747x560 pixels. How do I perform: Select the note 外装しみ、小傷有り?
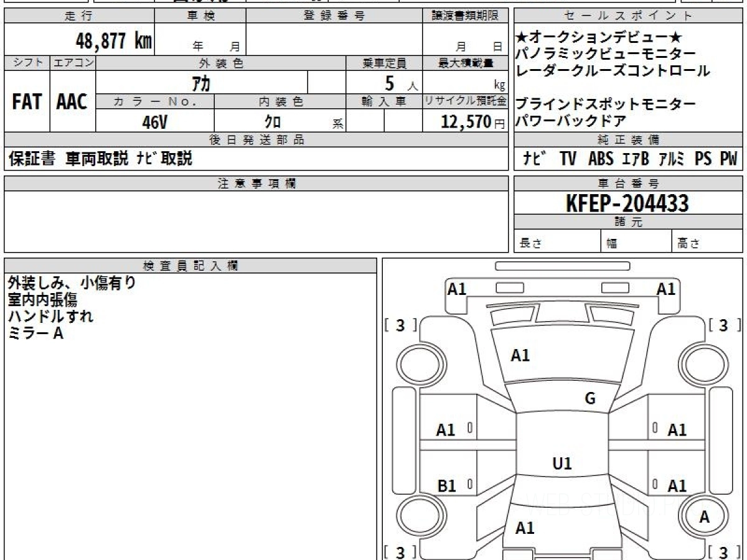(x=72, y=283)
